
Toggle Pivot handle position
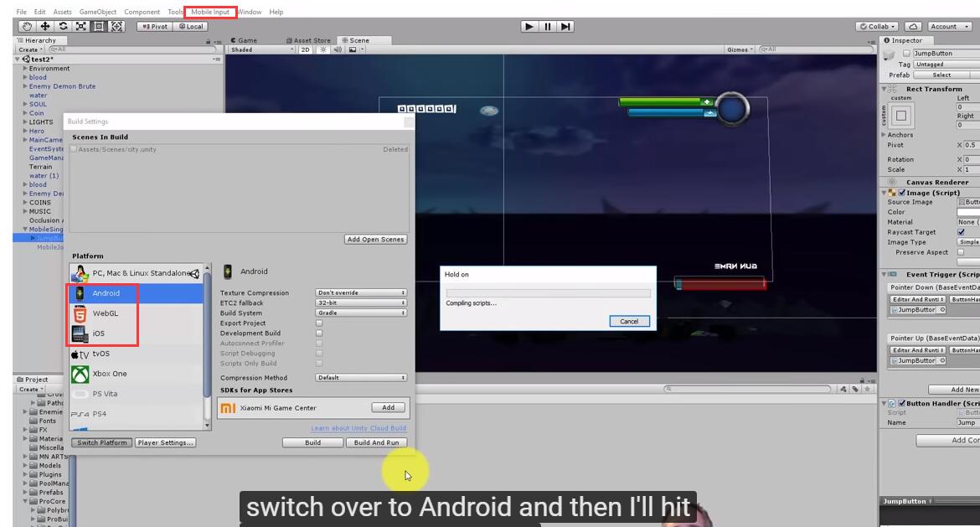tap(155, 26)
